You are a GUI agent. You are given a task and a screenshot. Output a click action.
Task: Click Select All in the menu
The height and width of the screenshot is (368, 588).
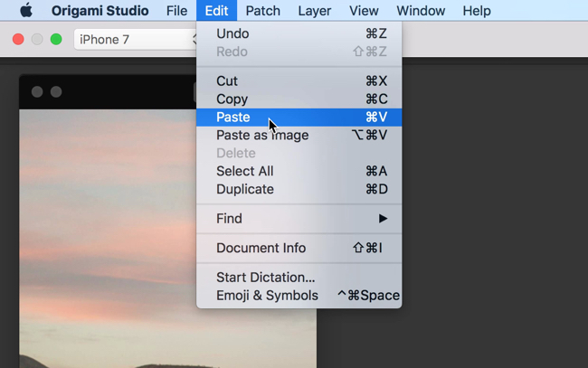[244, 172]
